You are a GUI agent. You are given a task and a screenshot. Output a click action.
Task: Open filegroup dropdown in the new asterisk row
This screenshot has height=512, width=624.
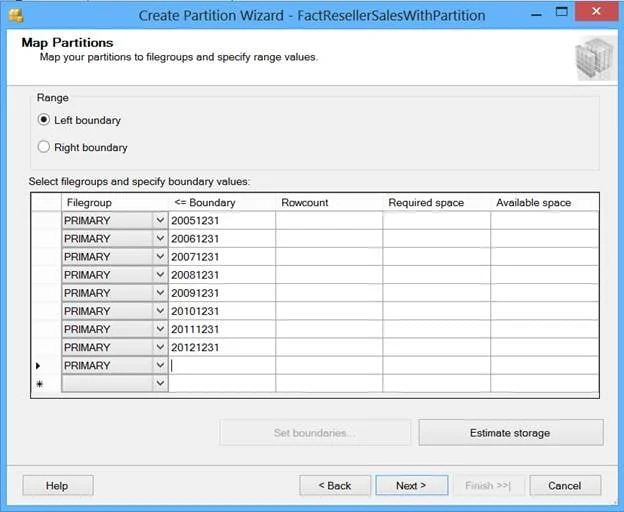click(x=160, y=384)
